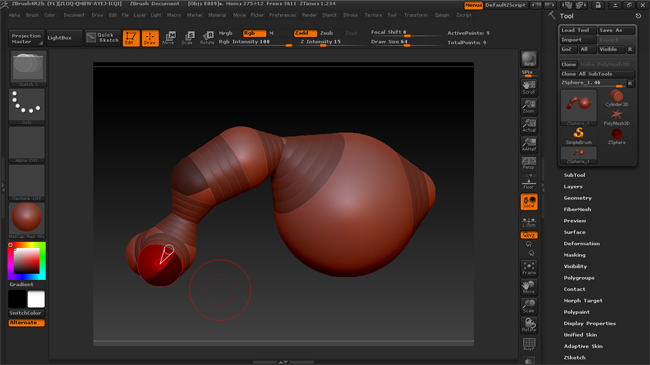Expand the Masking sub-palette
Viewport: 650px width, 365px height.
(575, 255)
